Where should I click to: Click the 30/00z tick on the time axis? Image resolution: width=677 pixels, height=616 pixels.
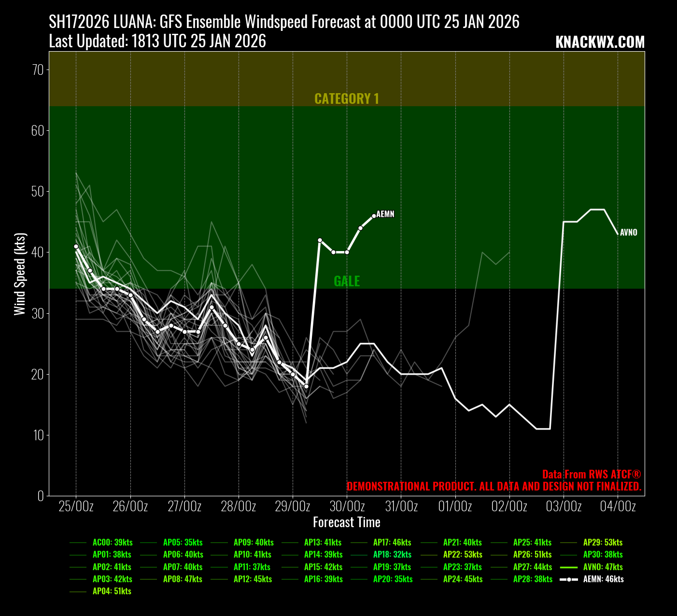point(347,507)
